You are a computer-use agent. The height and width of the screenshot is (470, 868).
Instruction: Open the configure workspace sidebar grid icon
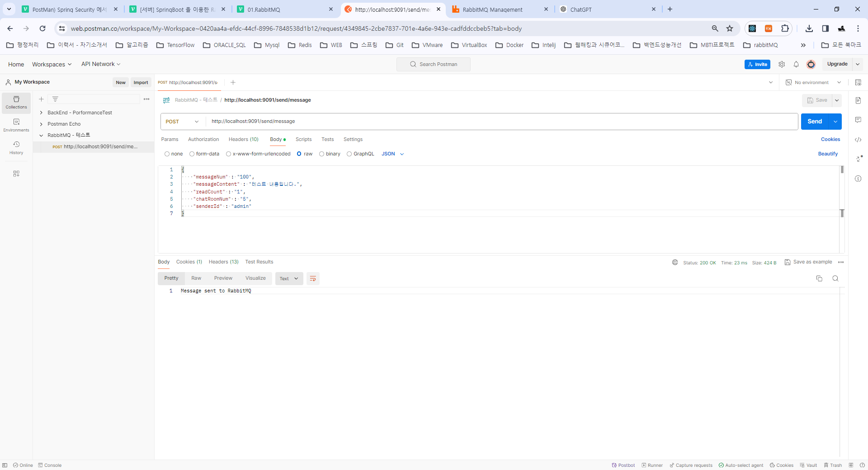[16, 174]
